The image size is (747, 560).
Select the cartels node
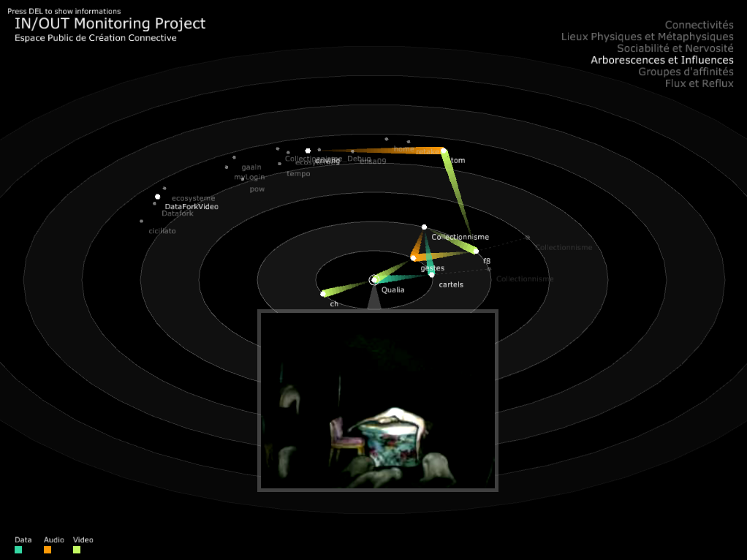pyautogui.click(x=431, y=274)
